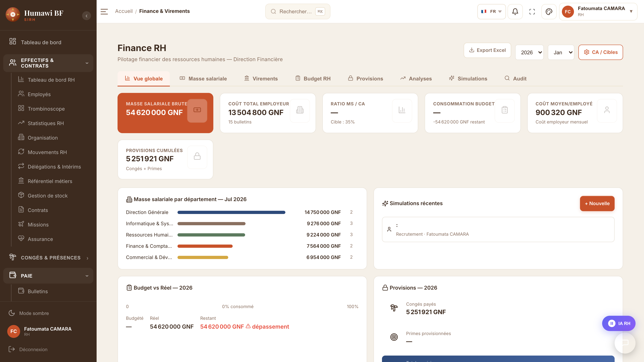
Task: Click Ratio MS / CA chart icon
Action: [x=402, y=110]
